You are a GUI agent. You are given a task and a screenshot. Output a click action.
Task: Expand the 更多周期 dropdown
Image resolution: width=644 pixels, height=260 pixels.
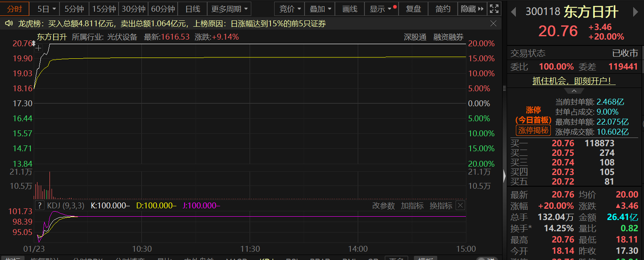pos(230,9)
